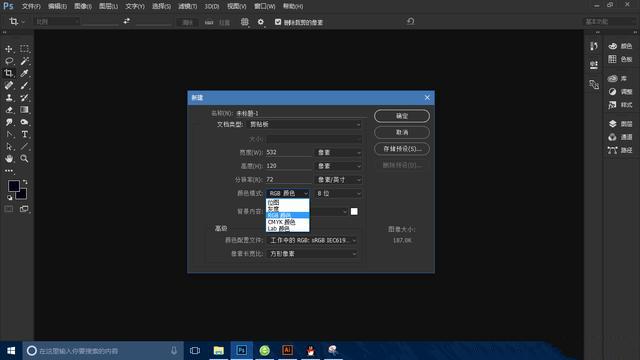Open the bit depth dropdown showing 8
Viewport: 640px width, 360px height.
[x=338, y=193]
